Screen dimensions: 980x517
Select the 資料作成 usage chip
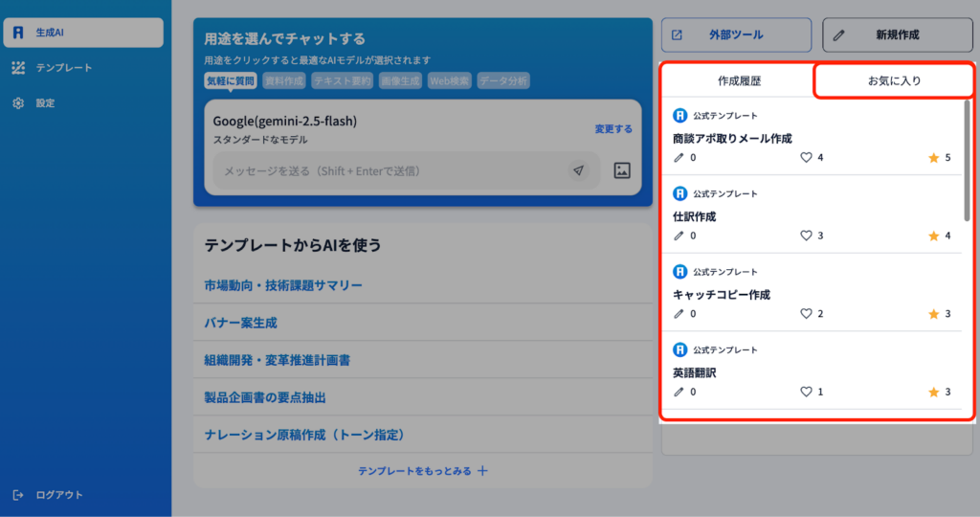[284, 81]
